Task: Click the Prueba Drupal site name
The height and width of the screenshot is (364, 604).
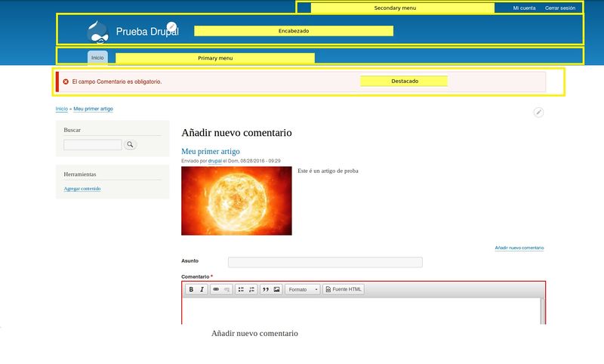Action: [x=147, y=32]
